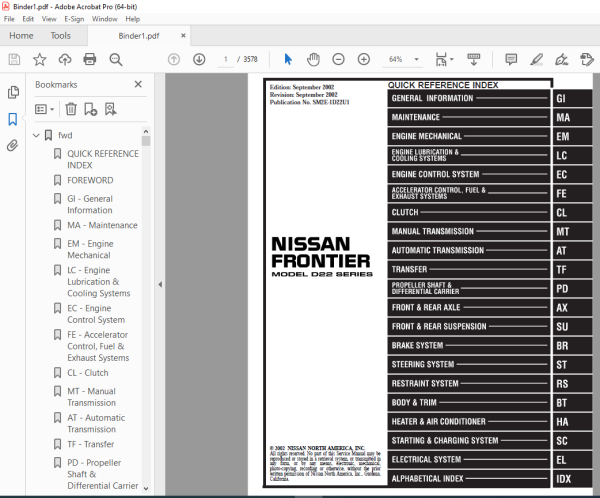Click ELECTRICAL SYSTEM index entry
The width and height of the screenshot is (600, 498).
pyautogui.click(x=469, y=460)
